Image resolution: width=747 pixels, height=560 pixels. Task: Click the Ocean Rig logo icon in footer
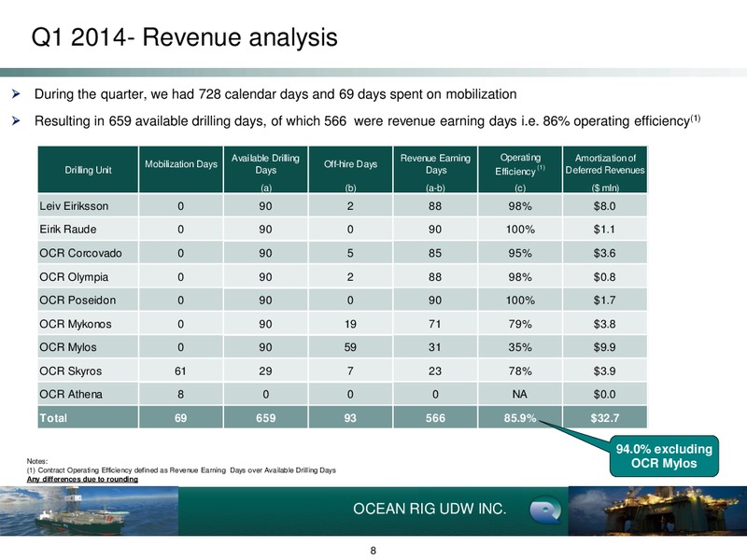545,510
